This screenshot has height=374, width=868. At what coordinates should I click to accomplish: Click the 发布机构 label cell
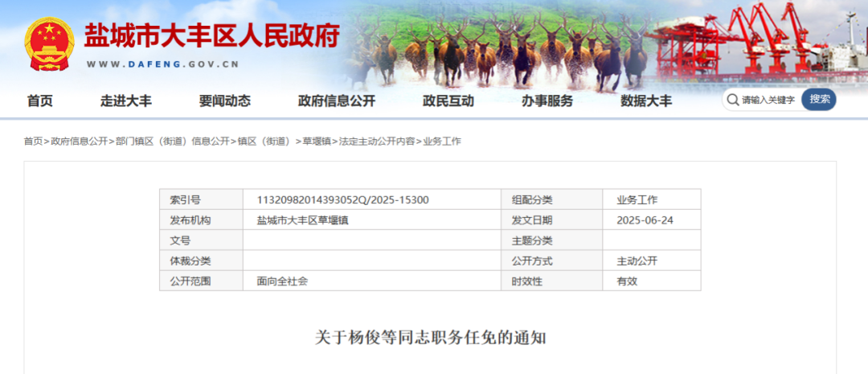[x=202, y=220]
